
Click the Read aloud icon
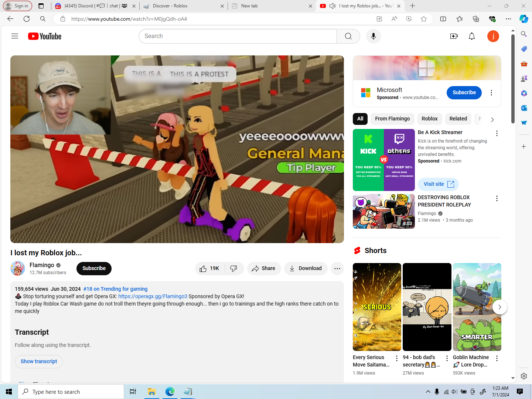pyautogui.click(x=394, y=19)
